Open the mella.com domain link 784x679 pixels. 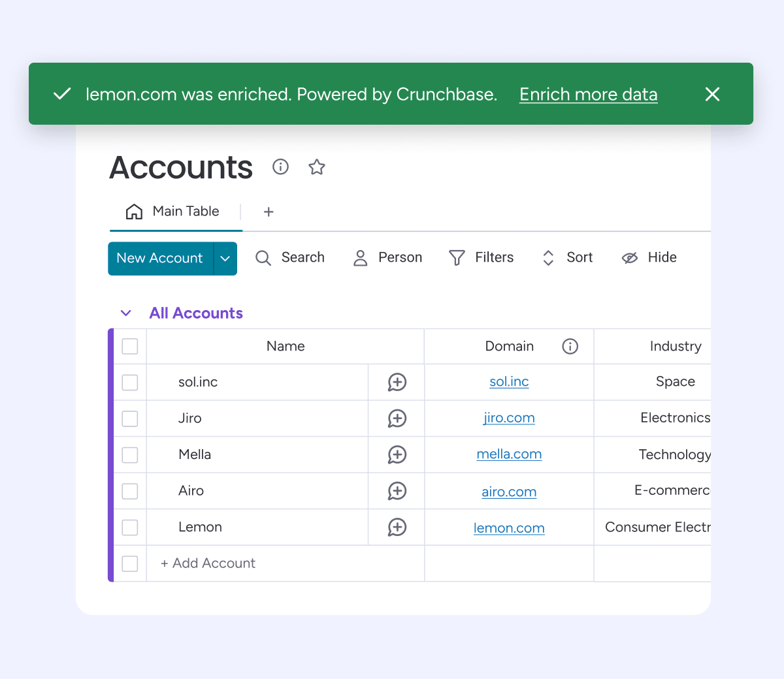click(509, 454)
